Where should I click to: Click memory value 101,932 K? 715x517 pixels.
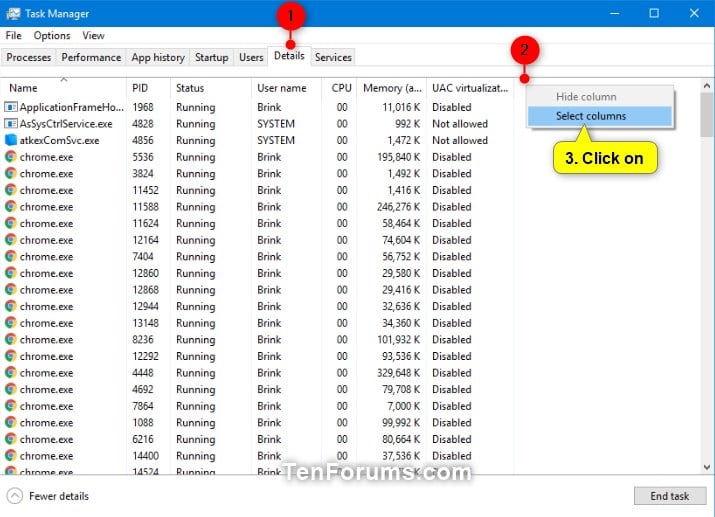tap(399, 339)
